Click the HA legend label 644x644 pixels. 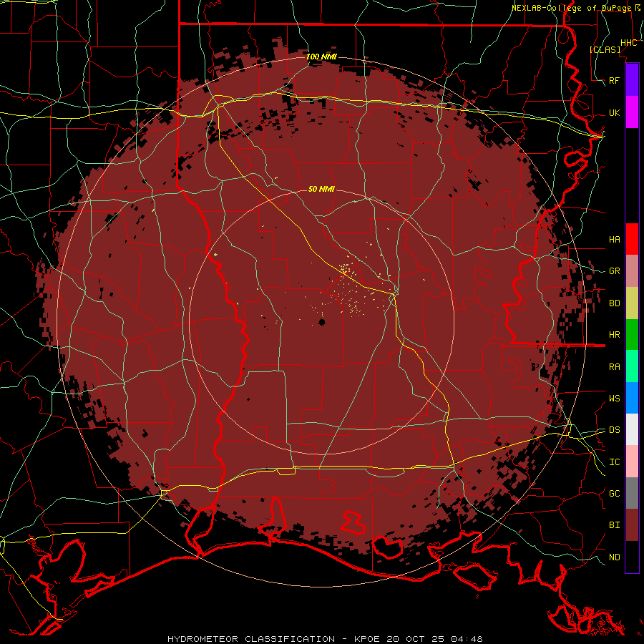click(x=614, y=239)
